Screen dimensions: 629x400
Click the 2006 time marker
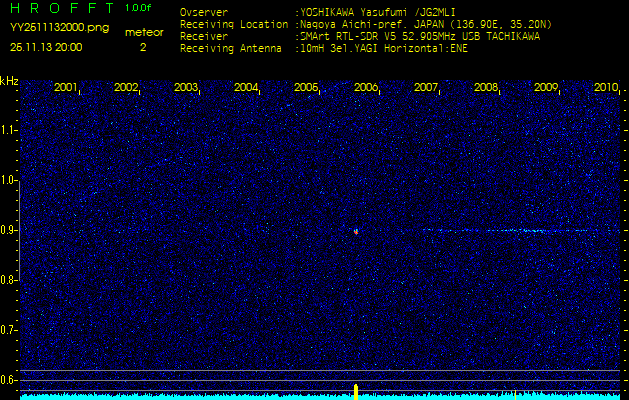(366, 88)
